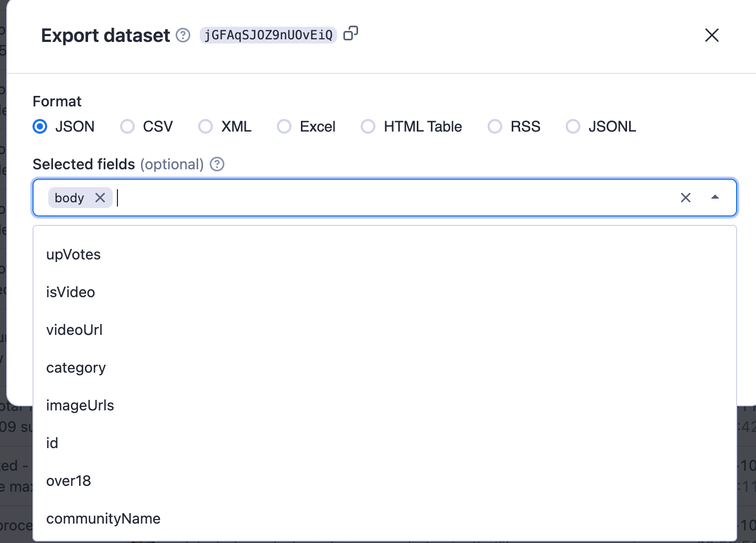Image resolution: width=756 pixels, height=543 pixels.
Task: Select Excel export format
Action: (x=284, y=126)
